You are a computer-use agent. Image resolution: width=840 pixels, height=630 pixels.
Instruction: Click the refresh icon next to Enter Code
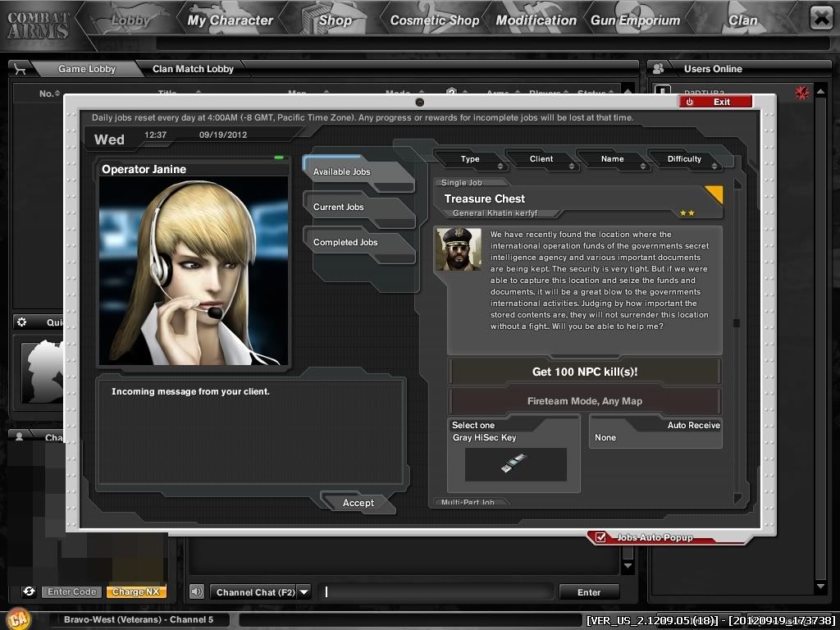[x=29, y=591]
